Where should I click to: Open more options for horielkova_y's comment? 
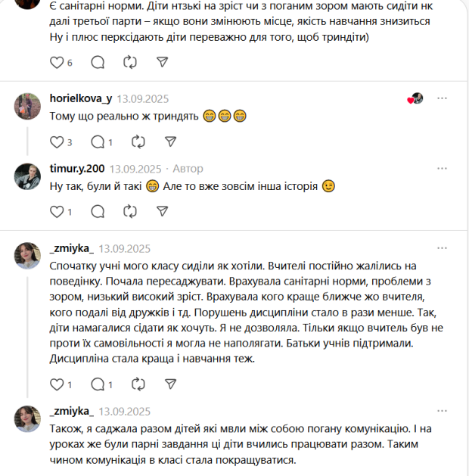pyautogui.click(x=442, y=98)
